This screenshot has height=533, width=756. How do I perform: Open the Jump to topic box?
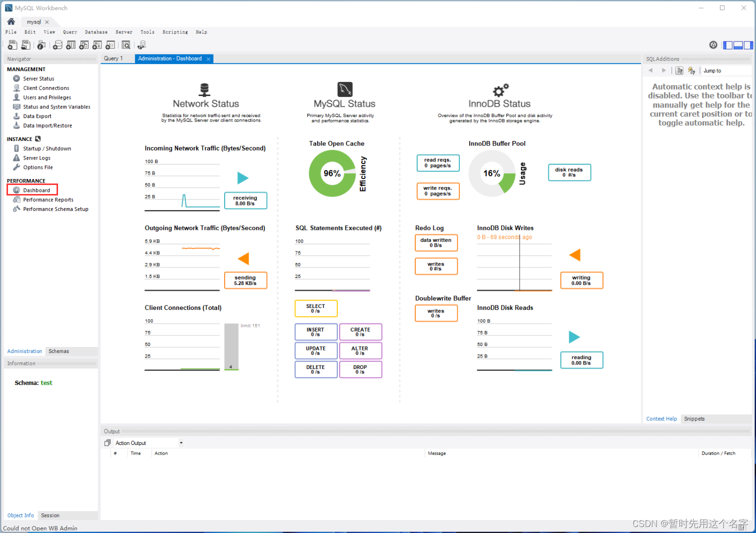725,70
